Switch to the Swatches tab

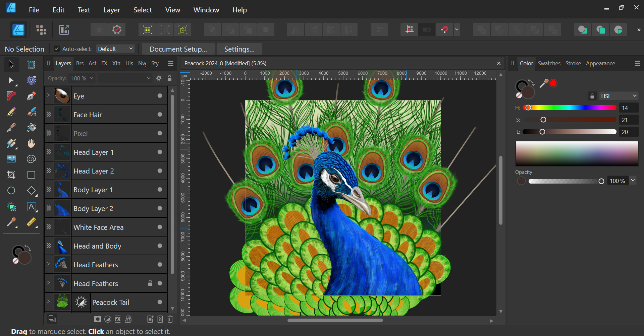pyautogui.click(x=549, y=63)
